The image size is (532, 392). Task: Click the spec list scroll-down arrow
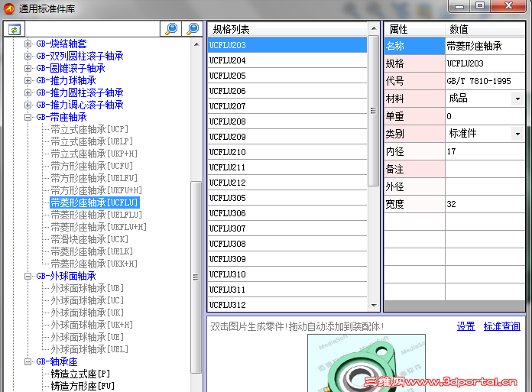[x=374, y=305]
